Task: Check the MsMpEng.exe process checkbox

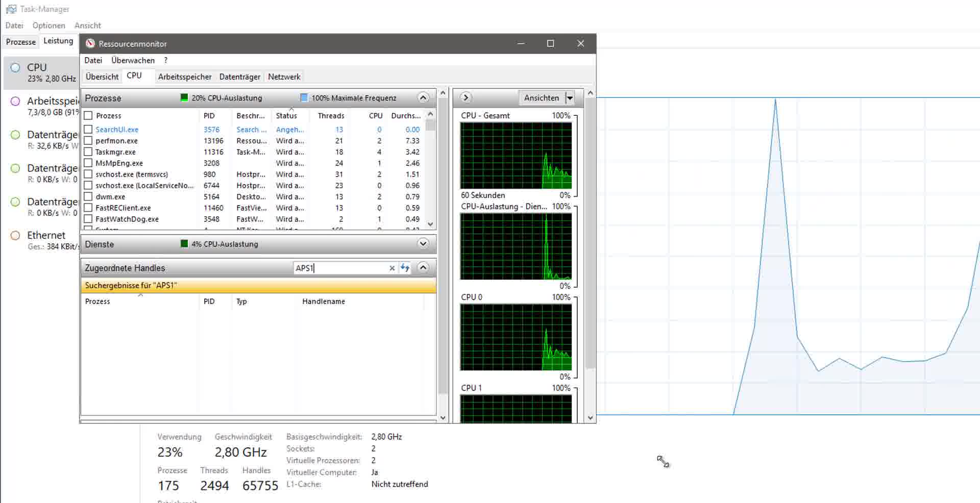Action: [x=88, y=163]
